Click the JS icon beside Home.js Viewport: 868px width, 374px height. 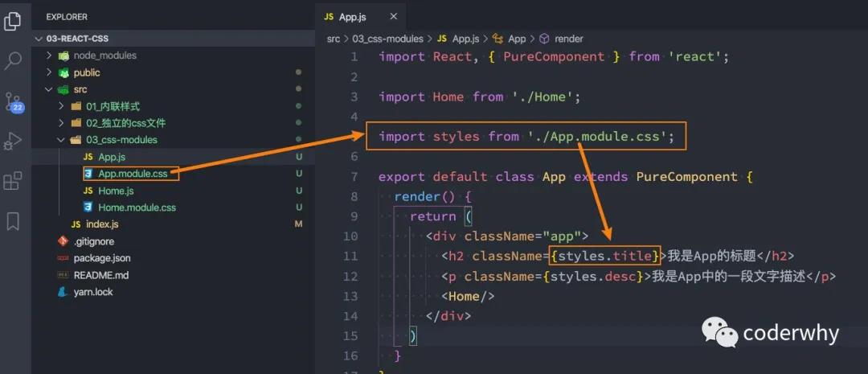click(88, 191)
